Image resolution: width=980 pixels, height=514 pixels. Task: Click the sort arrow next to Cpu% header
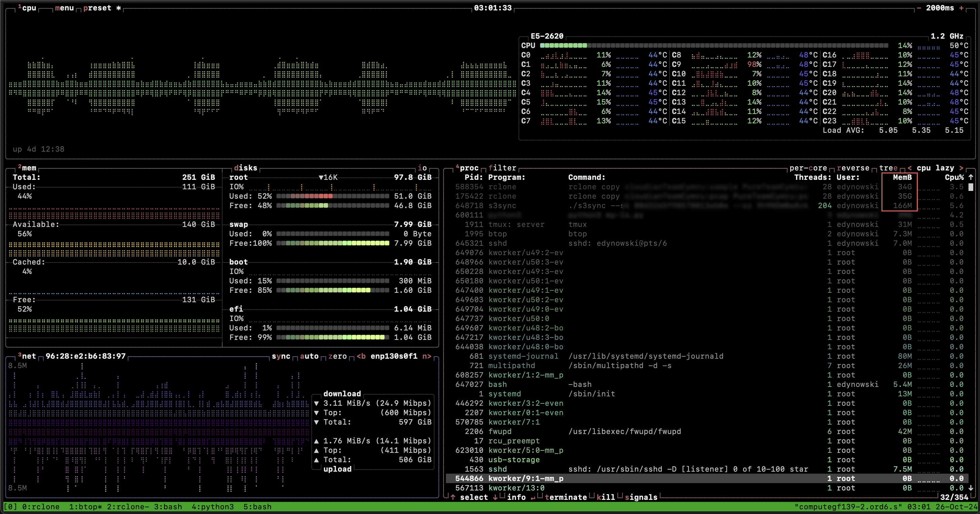[x=971, y=177]
